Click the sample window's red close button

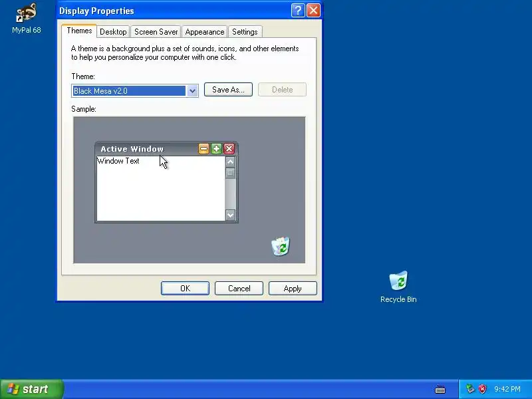coord(229,148)
